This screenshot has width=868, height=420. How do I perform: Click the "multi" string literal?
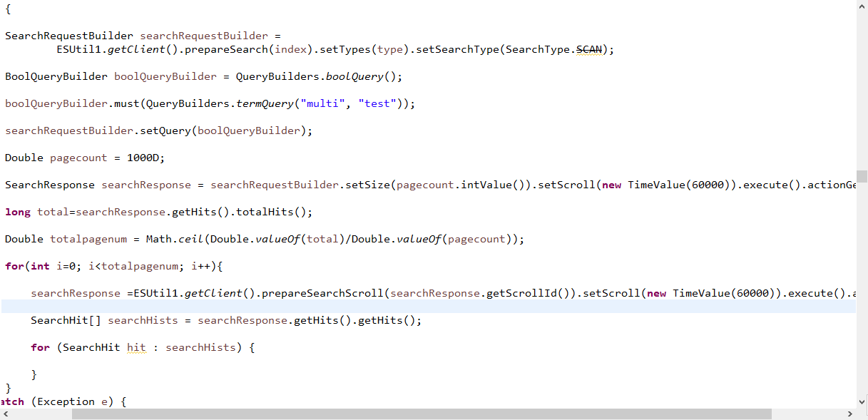click(322, 103)
